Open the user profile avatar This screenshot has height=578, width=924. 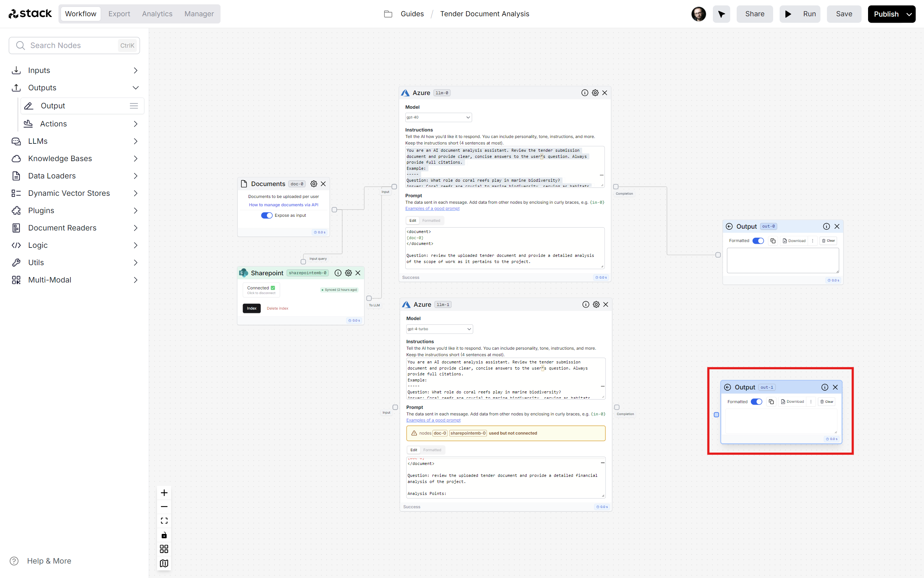pyautogui.click(x=699, y=14)
